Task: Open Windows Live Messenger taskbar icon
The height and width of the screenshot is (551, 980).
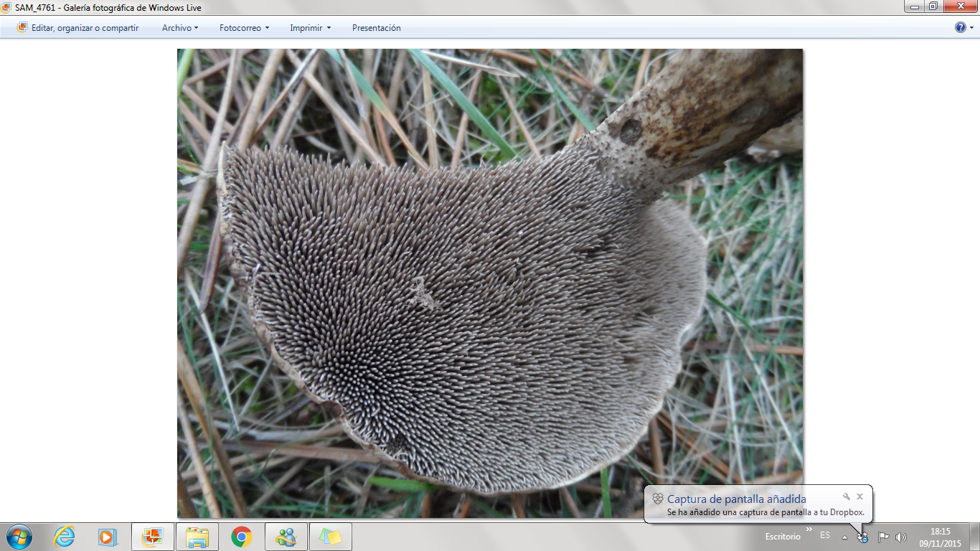Action: [286, 537]
